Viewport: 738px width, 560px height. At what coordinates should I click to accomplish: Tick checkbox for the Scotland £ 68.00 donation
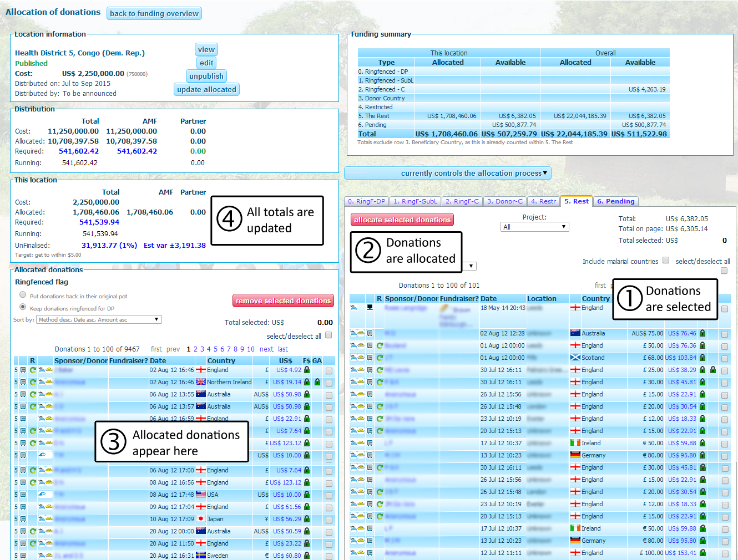pos(725,359)
